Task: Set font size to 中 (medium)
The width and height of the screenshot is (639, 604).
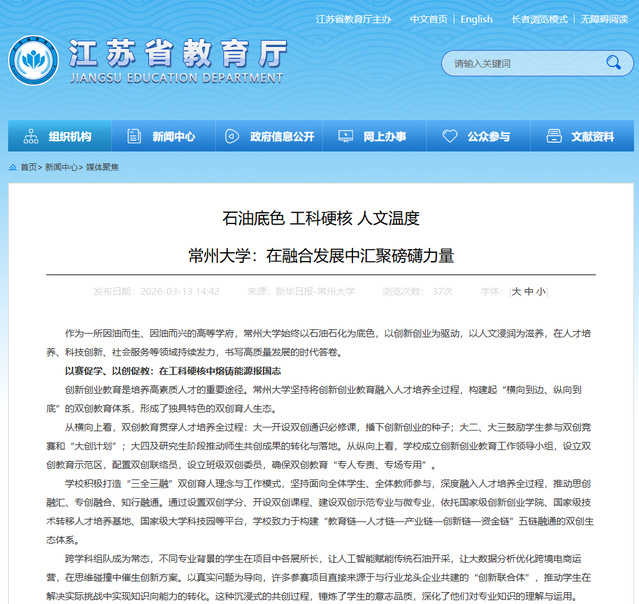Action: (x=529, y=292)
